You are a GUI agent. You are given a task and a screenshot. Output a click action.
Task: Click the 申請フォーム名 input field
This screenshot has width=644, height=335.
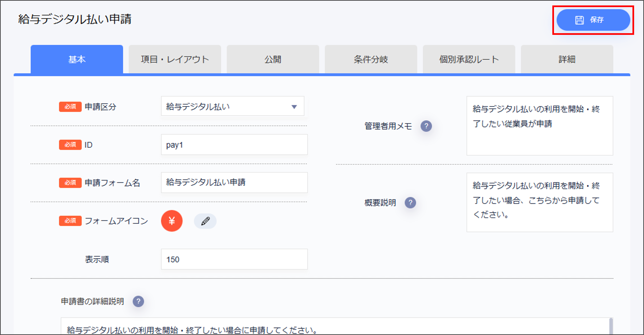click(234, 182)
